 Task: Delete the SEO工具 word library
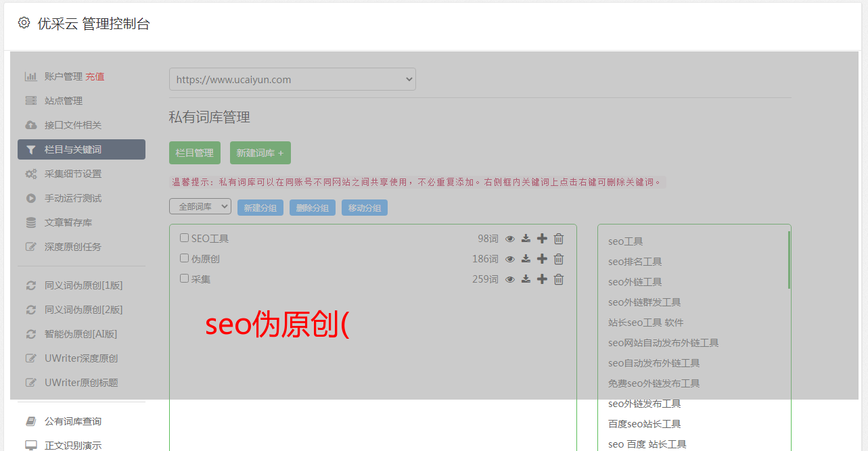559,239
